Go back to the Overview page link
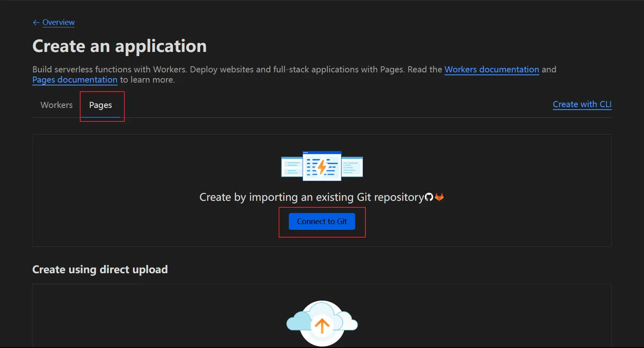The height and width of the screenshot is (348, 644). (x=59, y=22)
